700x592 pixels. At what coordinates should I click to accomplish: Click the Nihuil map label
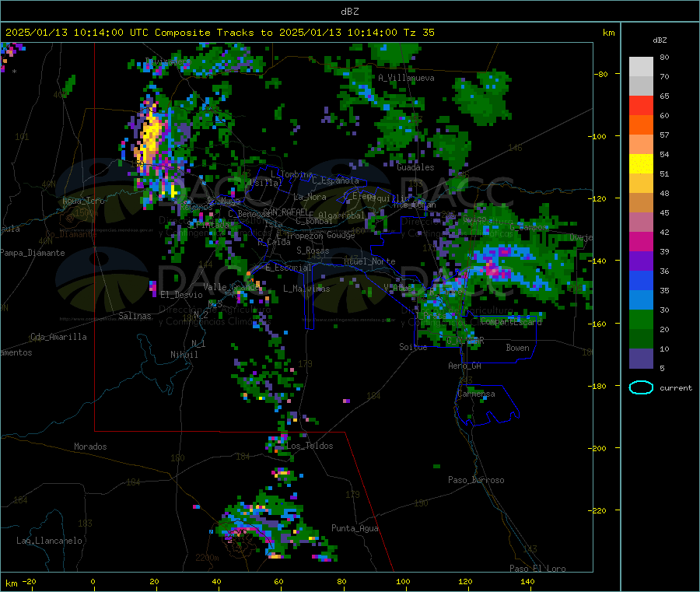pos(184,355)
